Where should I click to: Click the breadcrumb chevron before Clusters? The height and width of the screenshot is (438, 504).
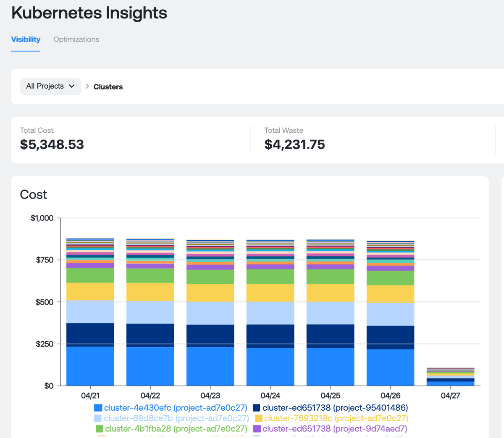point(87,86)
